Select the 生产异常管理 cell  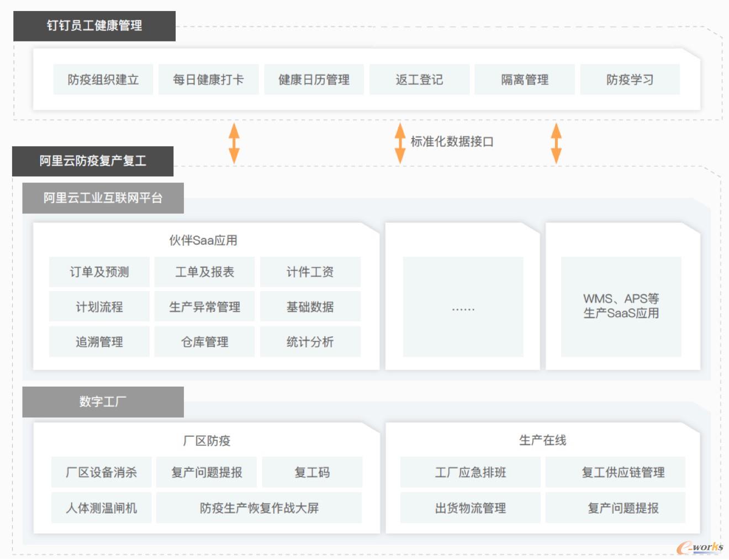[x=204, y=307]
